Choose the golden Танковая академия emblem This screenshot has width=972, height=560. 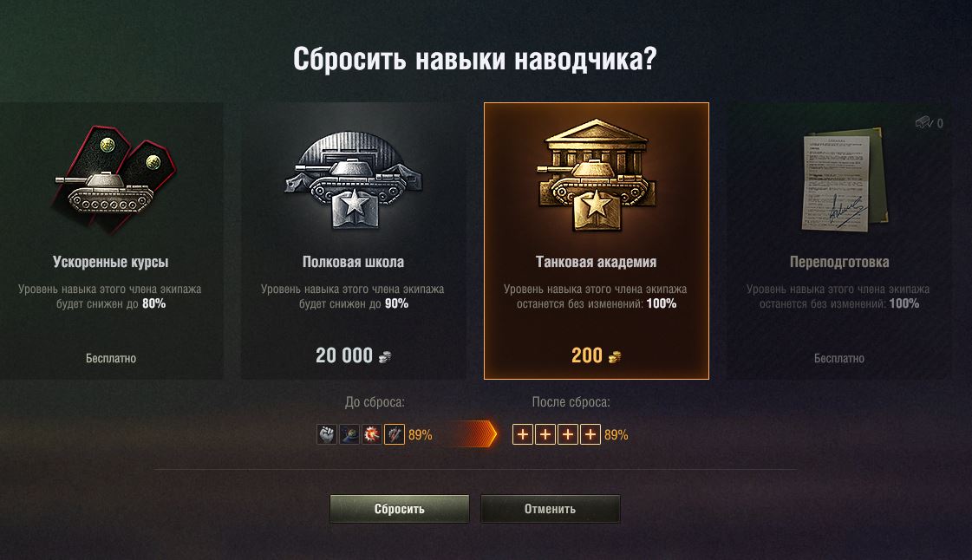click(x=596, y=176)
